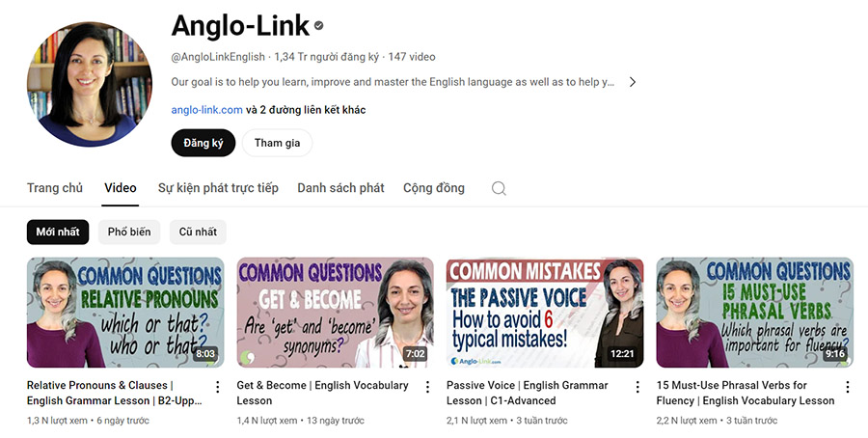Select the Cũ nhất sort chip
The height and width of the screenshot is (438, 868).
point(198,232)
